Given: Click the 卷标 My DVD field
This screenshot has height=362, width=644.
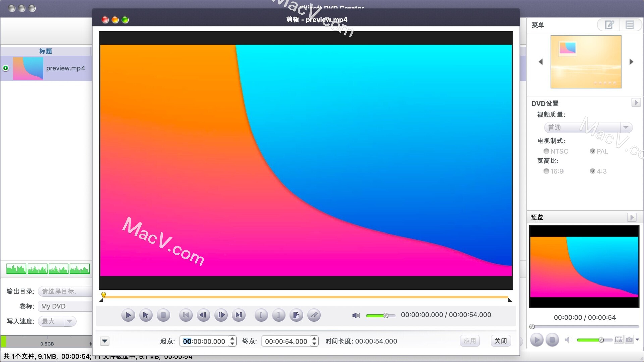Looking at the screenshot, I should [65, 306].
